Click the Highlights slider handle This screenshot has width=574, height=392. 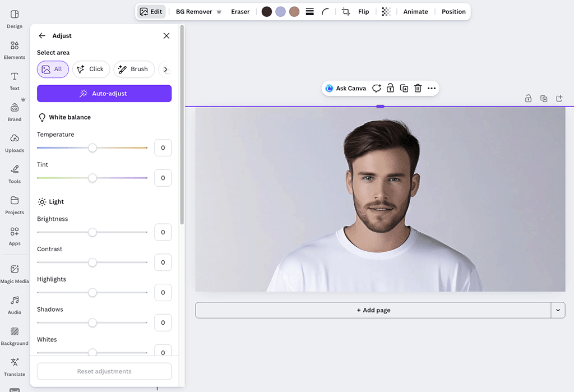(92, 292)
